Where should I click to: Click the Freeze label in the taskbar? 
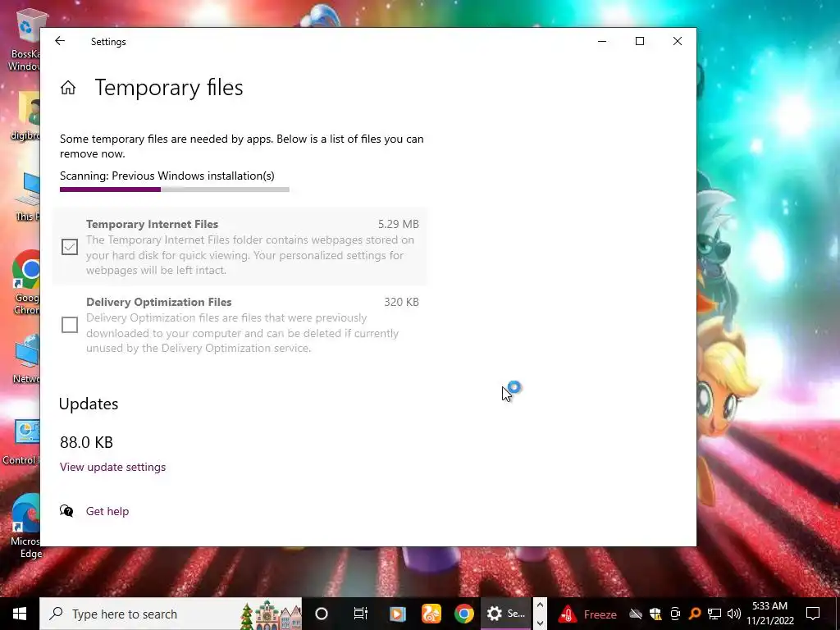point(600,614)
